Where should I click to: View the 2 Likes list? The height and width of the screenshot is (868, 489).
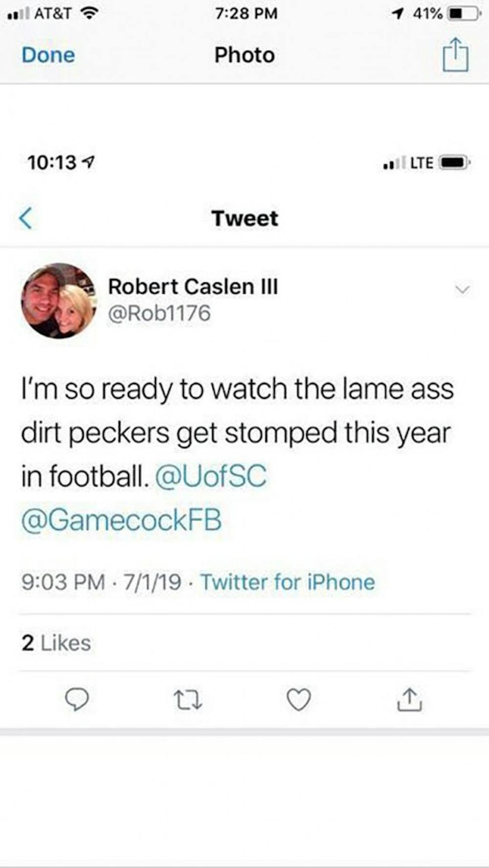coord(56,643)
